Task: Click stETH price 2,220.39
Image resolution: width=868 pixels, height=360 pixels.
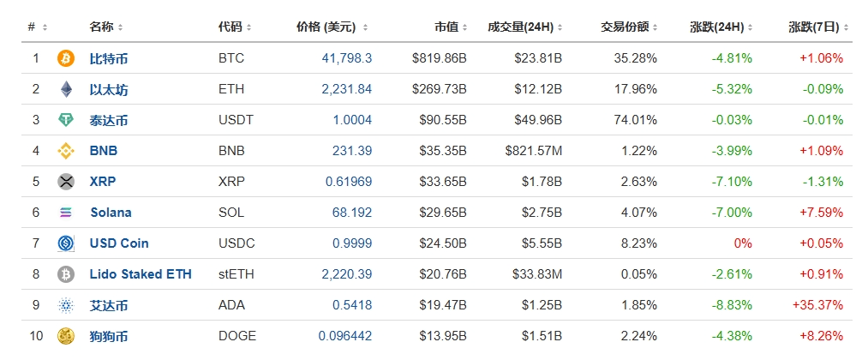Action: click(347, 274)
